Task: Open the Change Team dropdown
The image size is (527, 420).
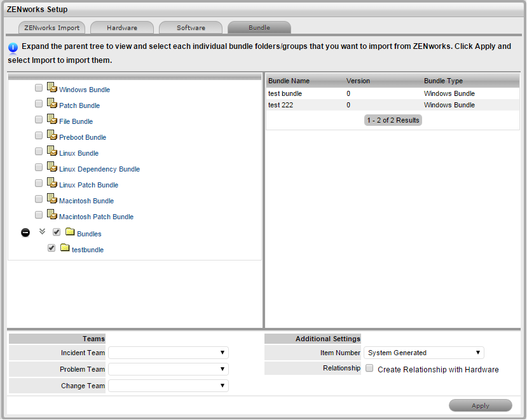Action: click(x=168, y=386)
